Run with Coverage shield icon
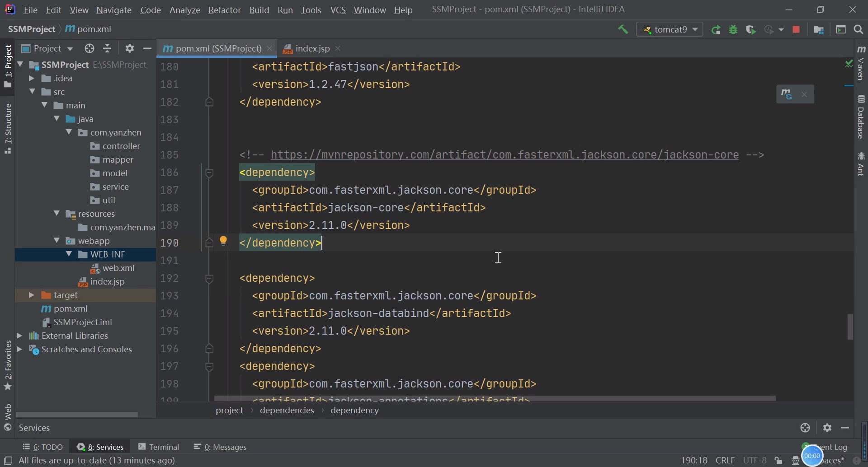 coord(751,30)
